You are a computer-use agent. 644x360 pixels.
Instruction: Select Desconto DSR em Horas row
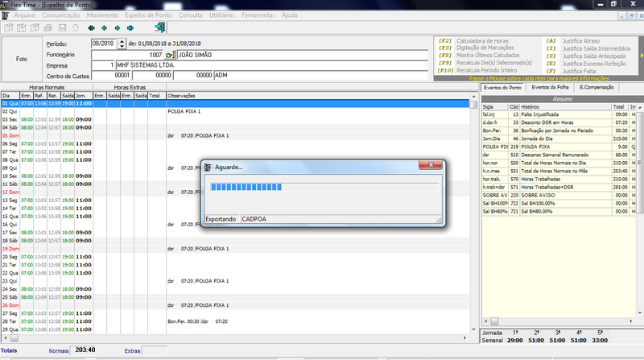tap(559, 122)
